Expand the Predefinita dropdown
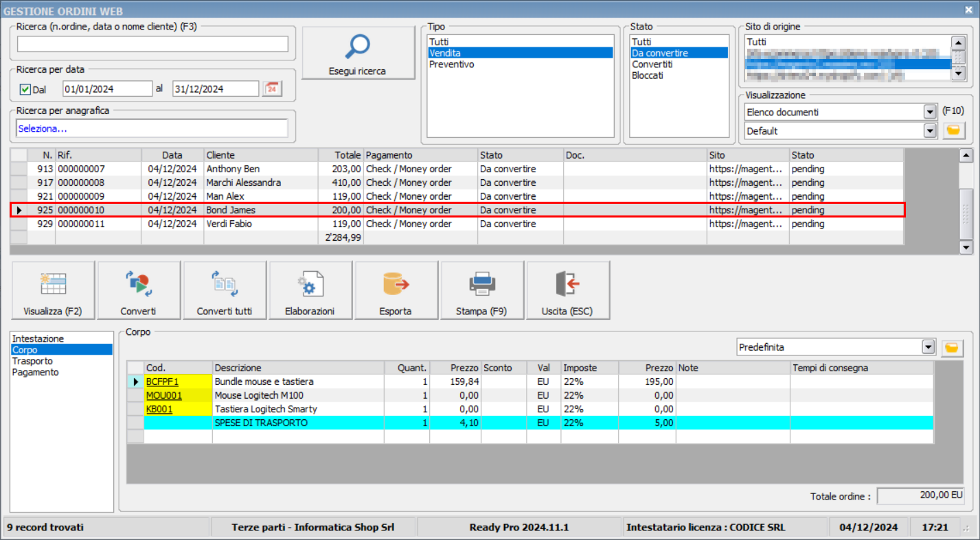 928,347
